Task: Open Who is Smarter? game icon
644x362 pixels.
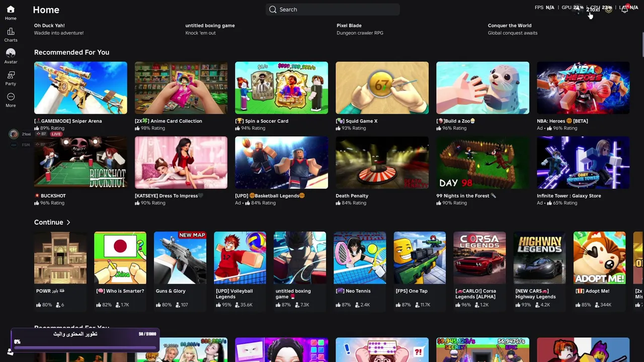Action: click(x=120, y=258)
